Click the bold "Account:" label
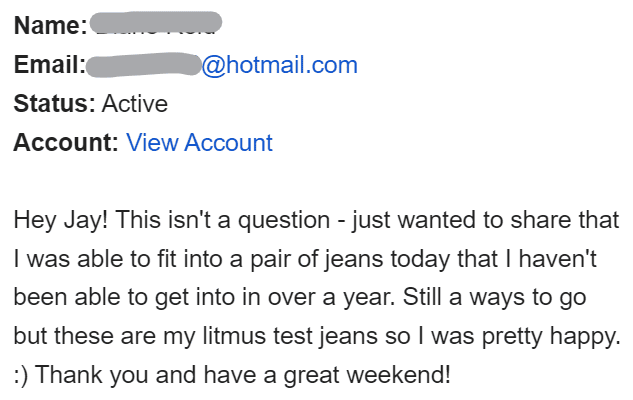Screen dimensions: 633x400 coord(66,142)
